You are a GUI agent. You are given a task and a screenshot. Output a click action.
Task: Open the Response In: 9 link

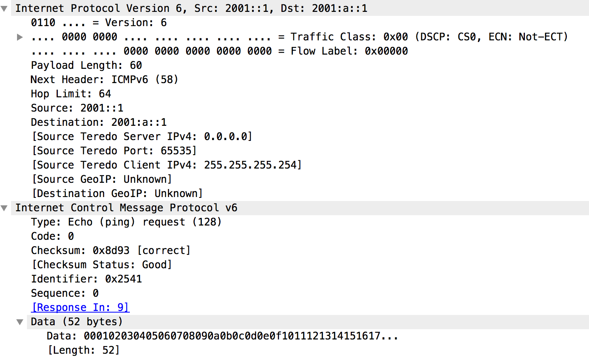(80, 307)
